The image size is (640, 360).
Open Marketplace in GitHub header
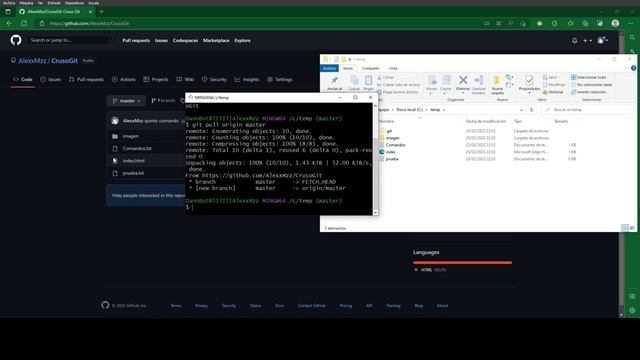(216, 40)
